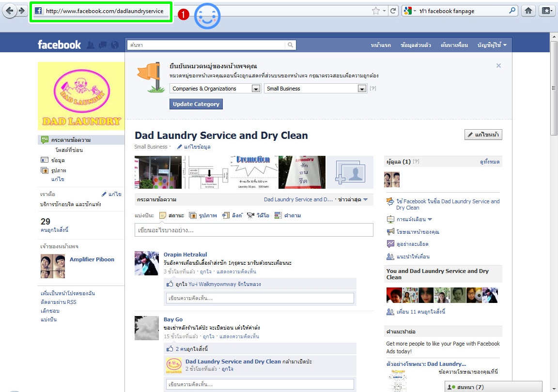Open แนะนำให้เพื่อน suggest to friends link
The height and width of the screenshot is (392, 558).
[x=413, y=256]
